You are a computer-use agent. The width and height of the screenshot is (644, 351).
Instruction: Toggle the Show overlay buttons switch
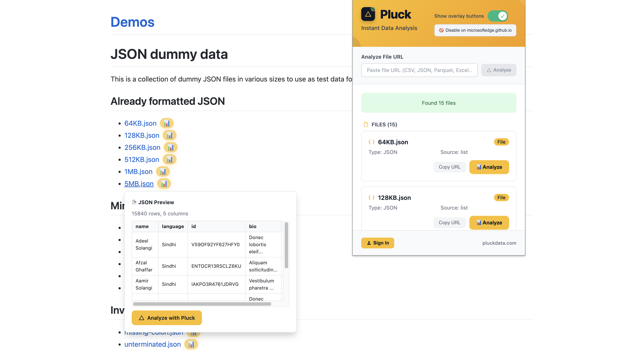tap(497, 16)
